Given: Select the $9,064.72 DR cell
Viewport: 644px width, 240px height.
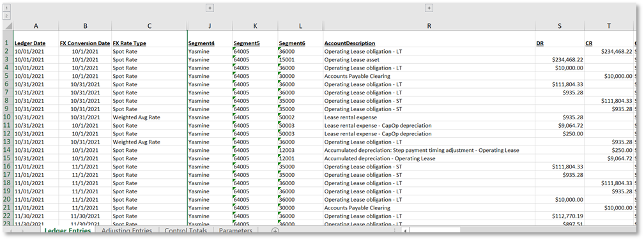Looking at the screenshot, I should (x=560, y=126).
